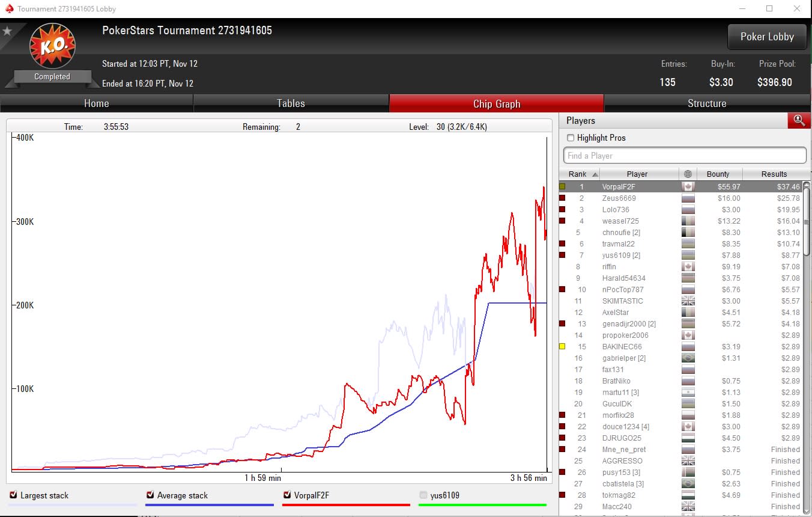Click the red note marker beside nPocTop787
The width and height of the screenshot is (812, 517).
click(562, 290)
